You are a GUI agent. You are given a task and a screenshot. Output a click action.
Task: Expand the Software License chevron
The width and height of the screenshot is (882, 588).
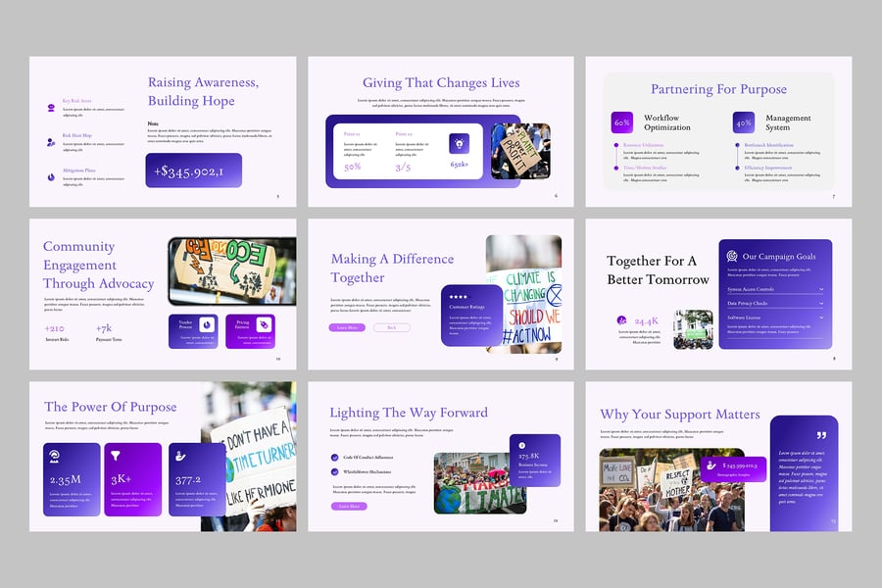820,318
